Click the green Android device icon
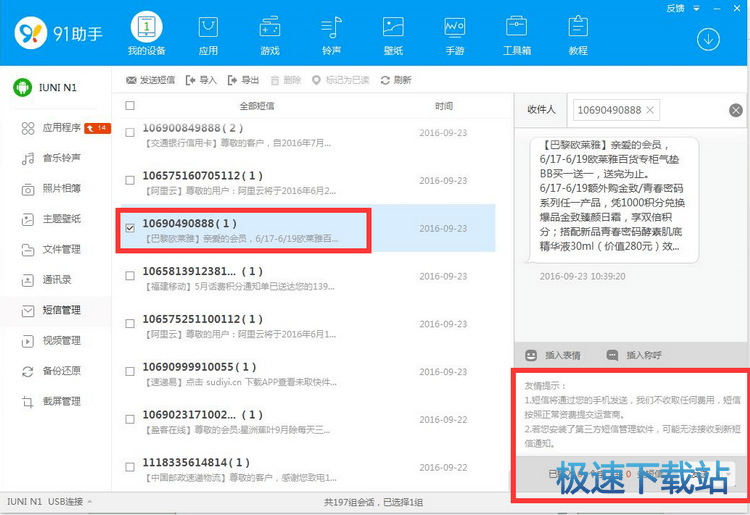The image size is (750, 515). pyautogui.click(x=22, y=87)
